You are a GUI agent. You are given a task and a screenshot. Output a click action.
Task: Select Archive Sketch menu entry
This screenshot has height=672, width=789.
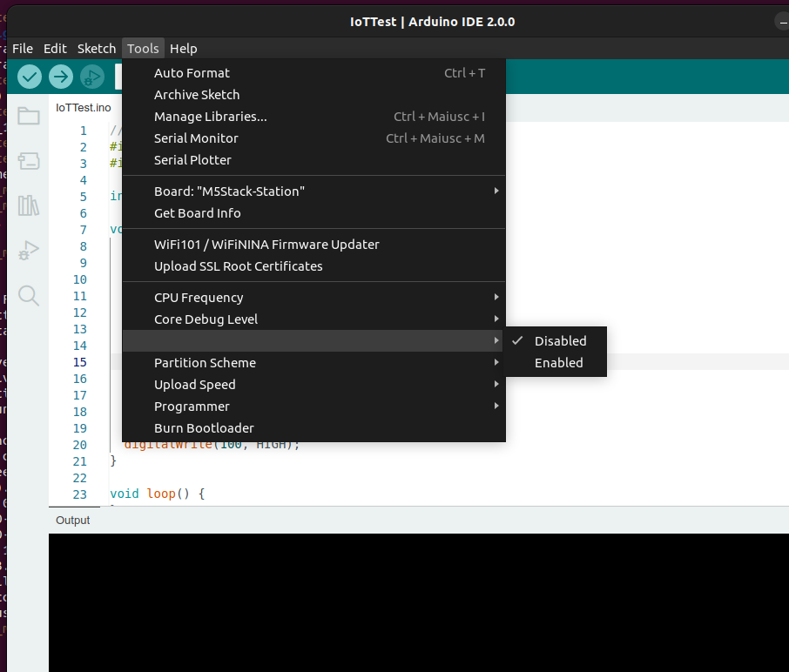[x=314, y=95]
